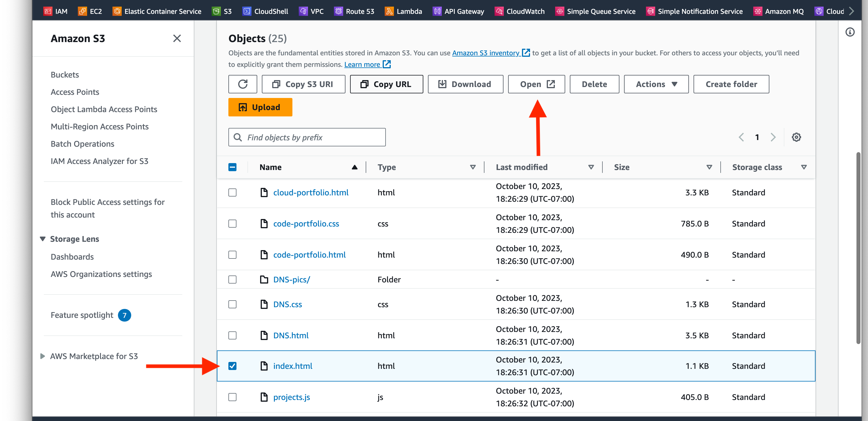Click the Copy S3 URI button

coord(303,84)
